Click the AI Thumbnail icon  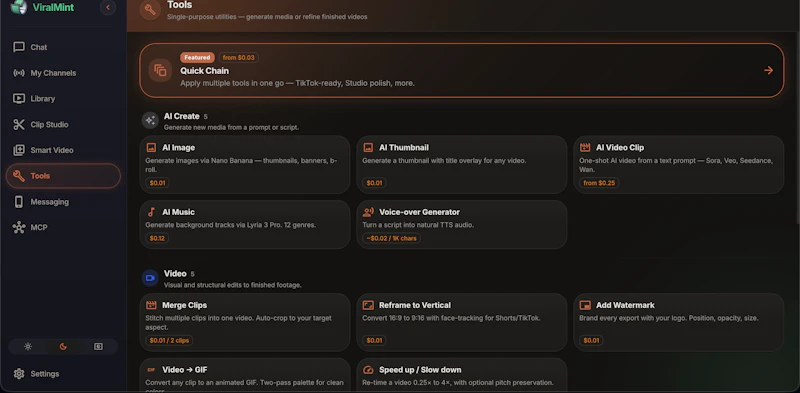click(x=368, y=148)
